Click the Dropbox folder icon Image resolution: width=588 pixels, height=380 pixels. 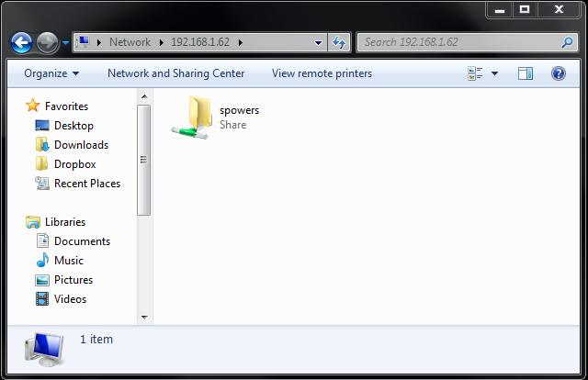pyautogui.click(x=41, y=163)
